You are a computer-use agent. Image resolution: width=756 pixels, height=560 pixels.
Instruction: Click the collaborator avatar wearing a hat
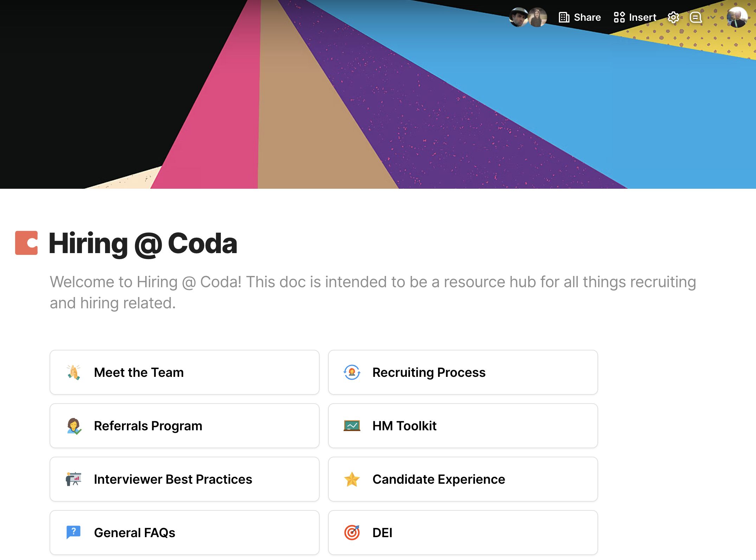tap(518, 17)
